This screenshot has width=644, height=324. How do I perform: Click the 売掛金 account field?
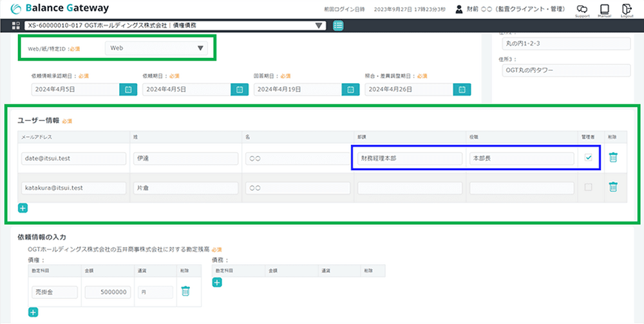(x=55, y=292)
